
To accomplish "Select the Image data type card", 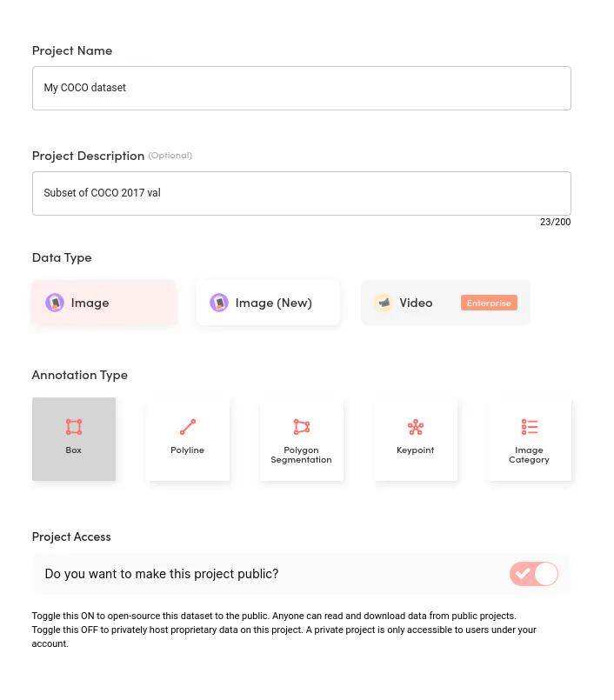I will pos(103,302).
